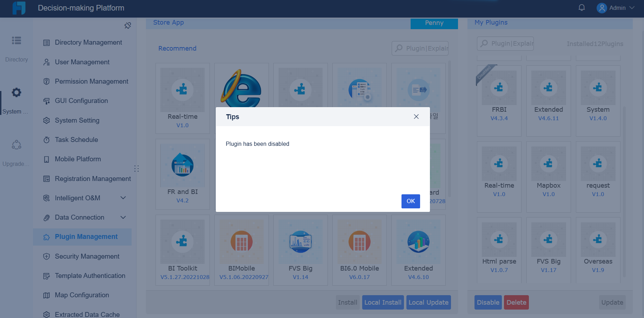Open User Management menu item

coord(82,62)
